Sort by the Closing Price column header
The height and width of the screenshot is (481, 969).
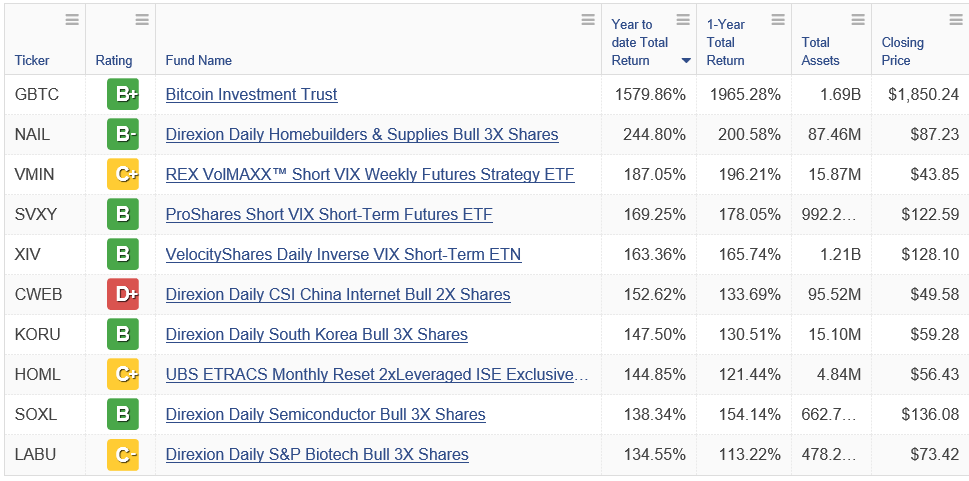(902, 51)
